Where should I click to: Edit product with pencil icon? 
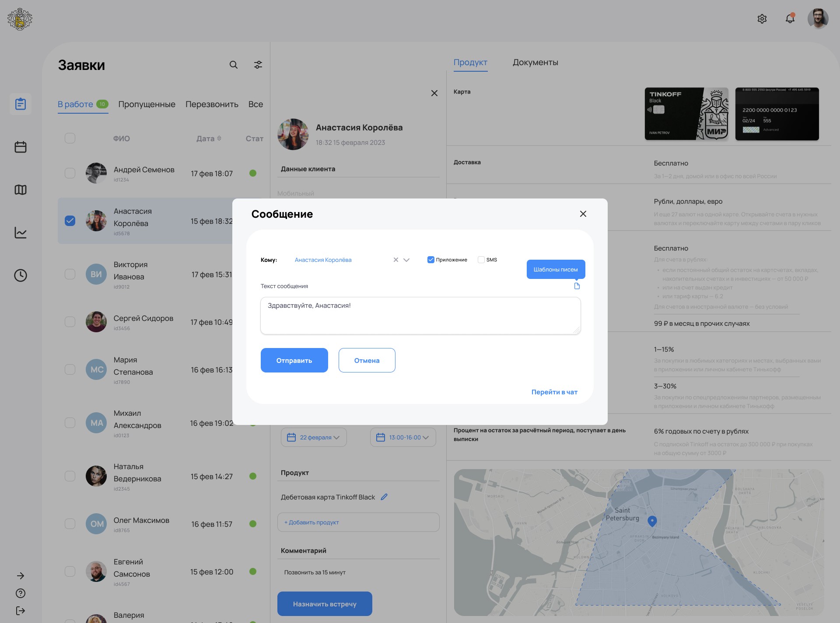click(x=384, y=497)
